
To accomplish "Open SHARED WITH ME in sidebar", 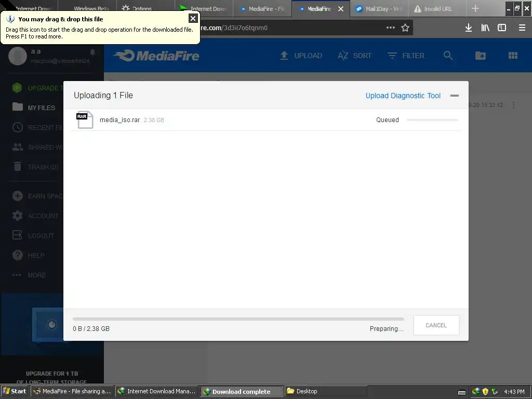I will (x=37, y=147).
